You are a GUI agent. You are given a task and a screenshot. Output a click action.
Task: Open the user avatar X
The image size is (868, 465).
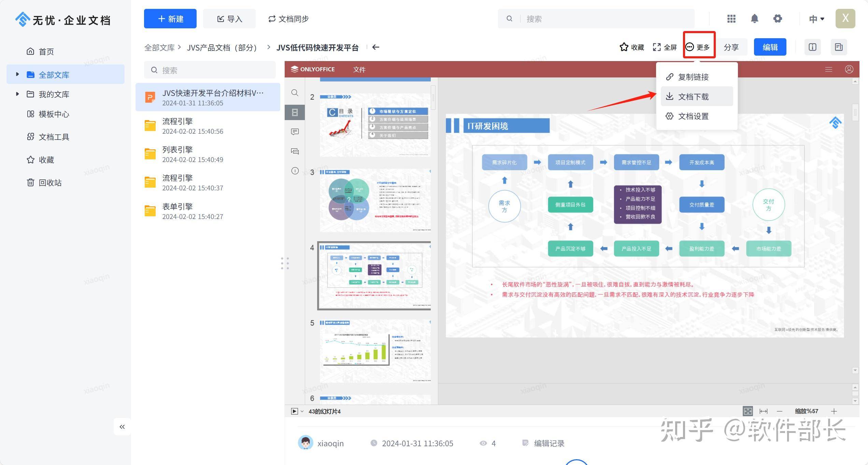click(x=845, y=18)
